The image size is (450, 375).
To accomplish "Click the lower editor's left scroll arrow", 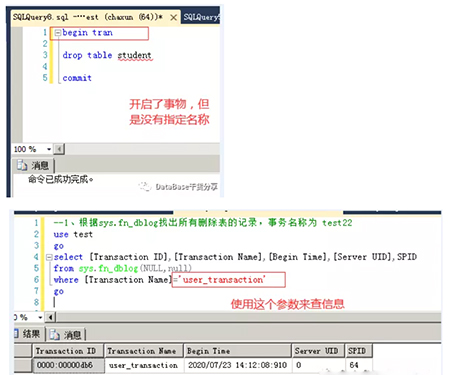I will [50, 317].
